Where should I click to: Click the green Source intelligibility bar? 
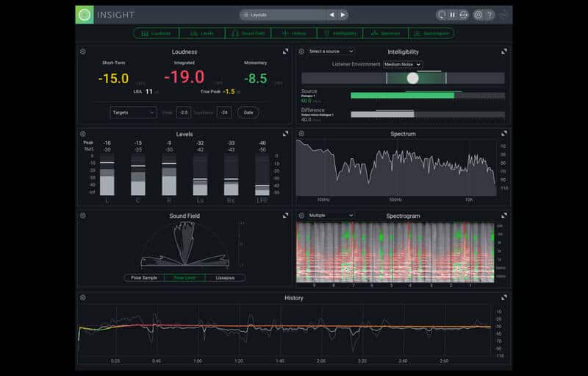pos(402,96)
